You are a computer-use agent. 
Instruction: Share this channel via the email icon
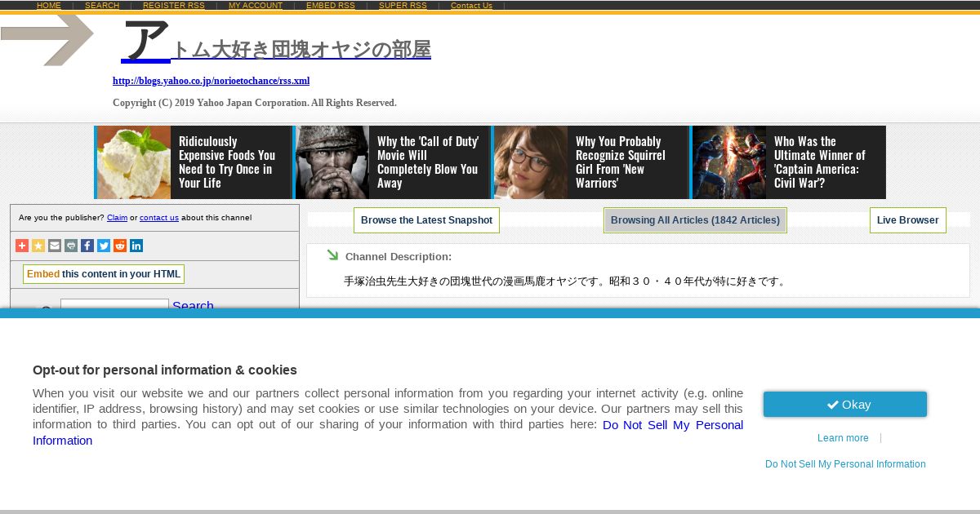pyautogui.click(x=55, y=246)
